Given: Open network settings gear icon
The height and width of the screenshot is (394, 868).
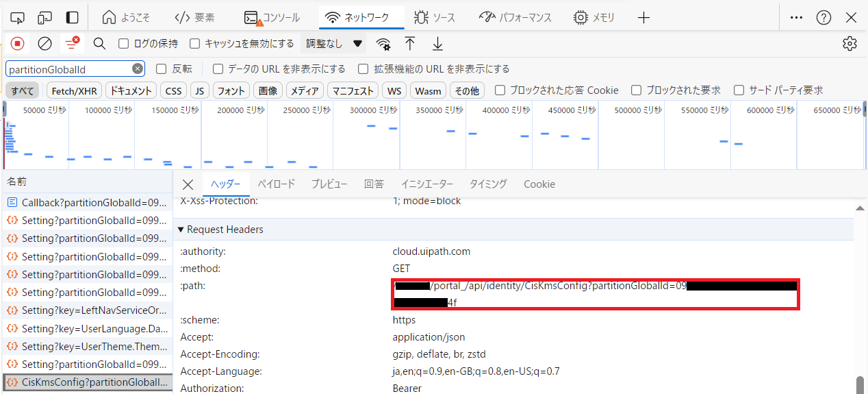Looking at the screenshot, I should tap(850, 44).
